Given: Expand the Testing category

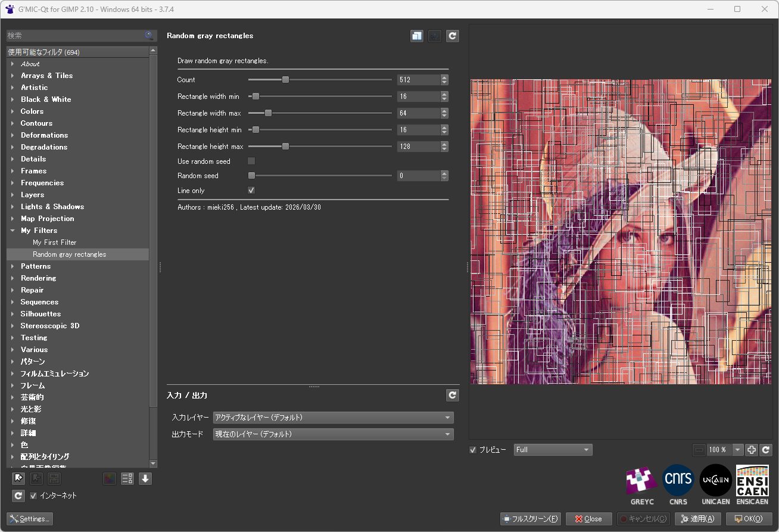Looking at the screenshot, I should [13, 338].
